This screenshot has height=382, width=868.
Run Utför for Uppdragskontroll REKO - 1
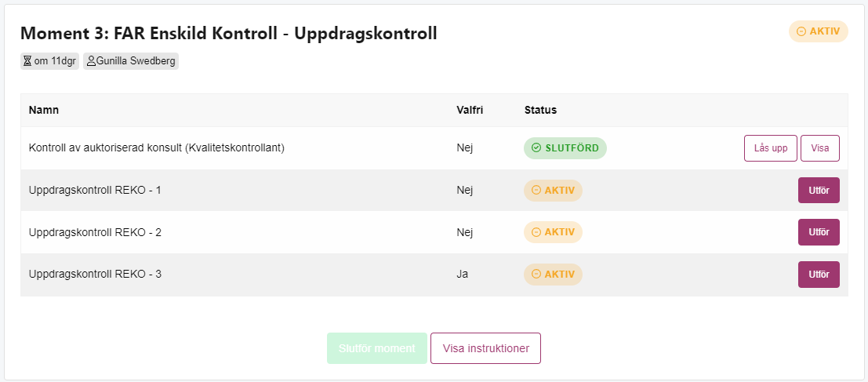[819, 191]
